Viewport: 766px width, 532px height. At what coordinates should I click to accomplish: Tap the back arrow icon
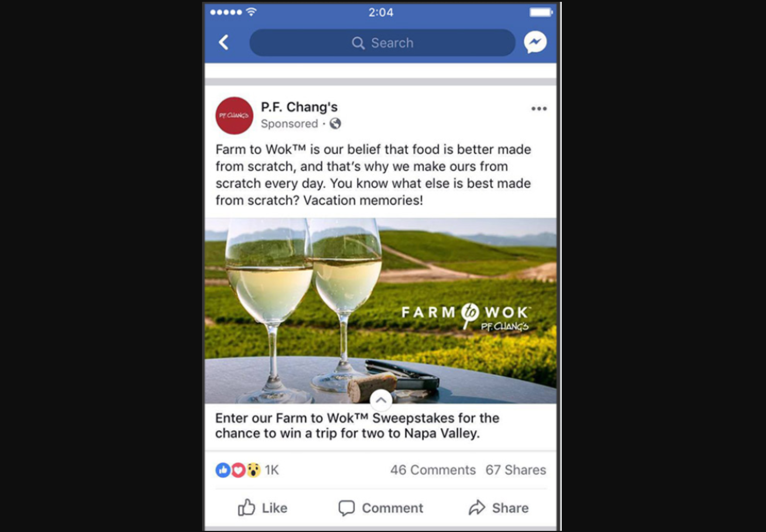click(x=224, y=42)
